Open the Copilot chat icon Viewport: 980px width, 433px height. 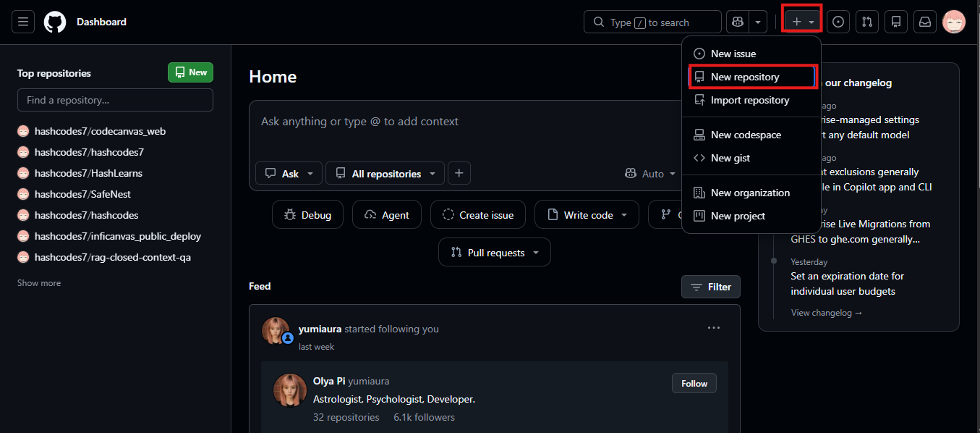click(x=737, y=22)
